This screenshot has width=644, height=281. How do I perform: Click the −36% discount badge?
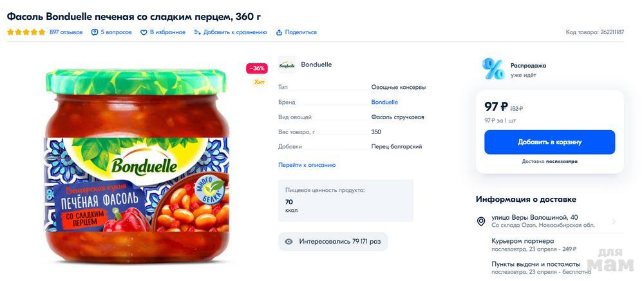(x=257, y=68)
